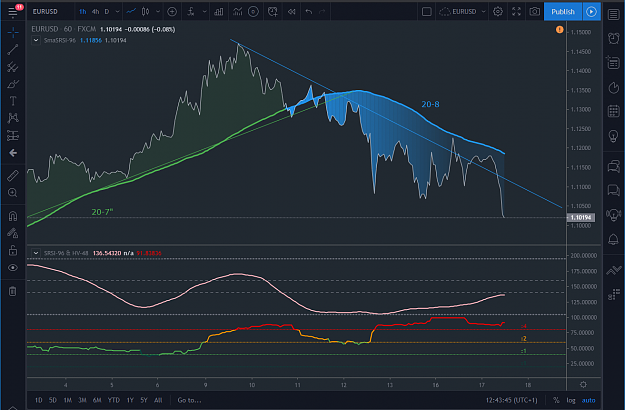Open the time axis settings gear
Viewport: 625px width, 410px height.
[x=583, y=384]
